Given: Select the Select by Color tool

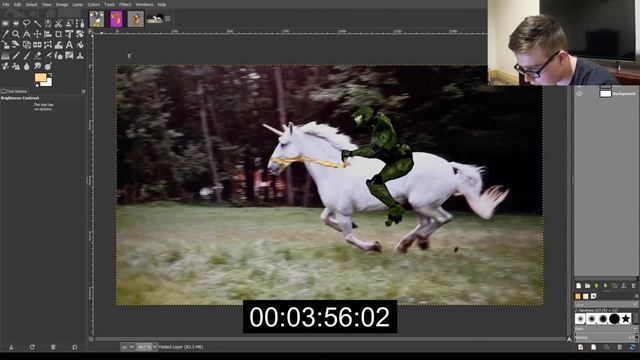Looking at the screenshot, I should tap(48, 23).
